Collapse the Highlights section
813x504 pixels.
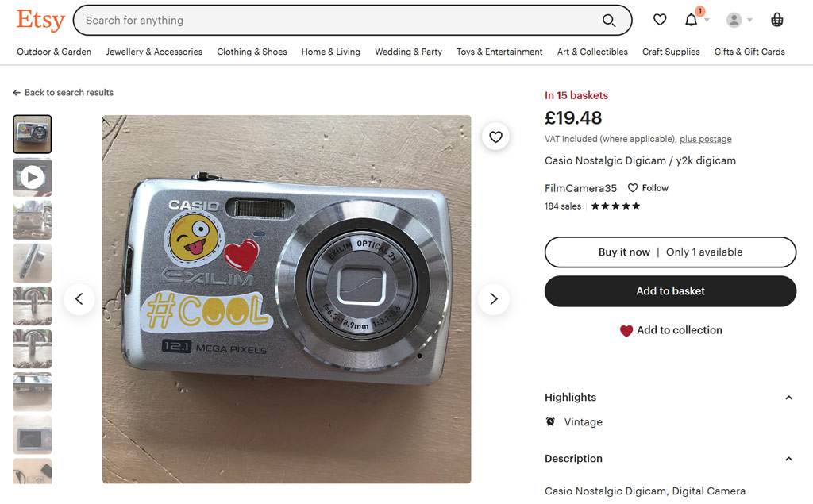pyautogui.click(x=788, y=398)
